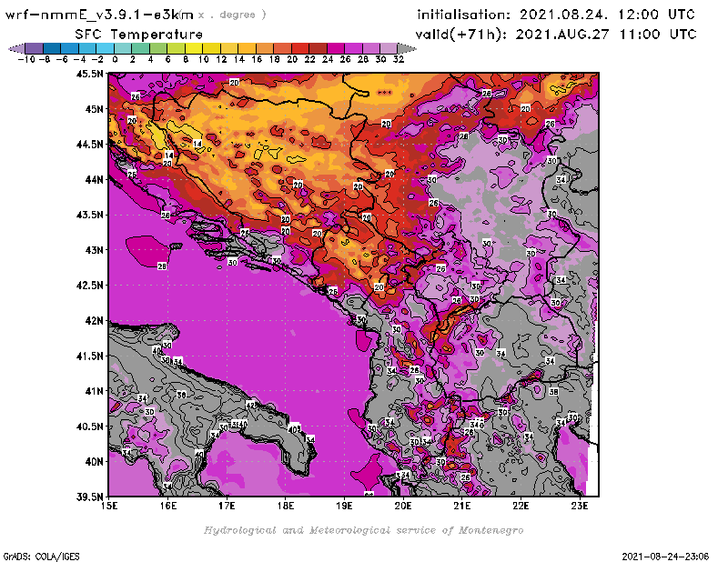This screenshot has width=728, height=562.
Task: Click the '45.5N' latitude label
Action: 89,74
